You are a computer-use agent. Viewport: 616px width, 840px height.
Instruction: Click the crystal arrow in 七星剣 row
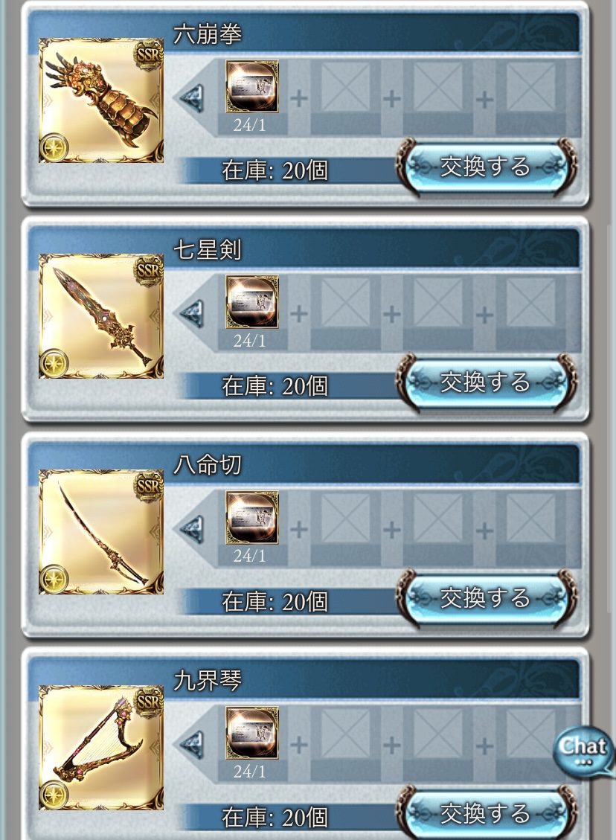click(x=192, y=314)
